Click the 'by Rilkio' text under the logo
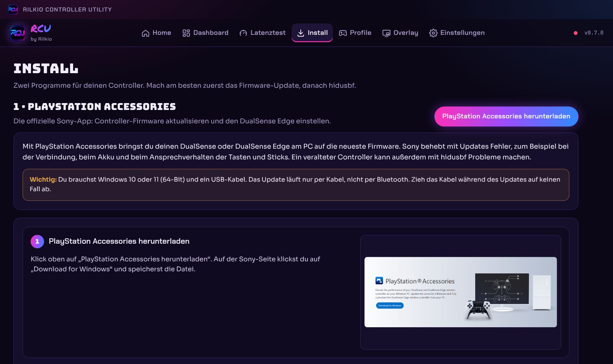This screenshot has height=364, width=613. pyautogui.click(x=41, y=39)
